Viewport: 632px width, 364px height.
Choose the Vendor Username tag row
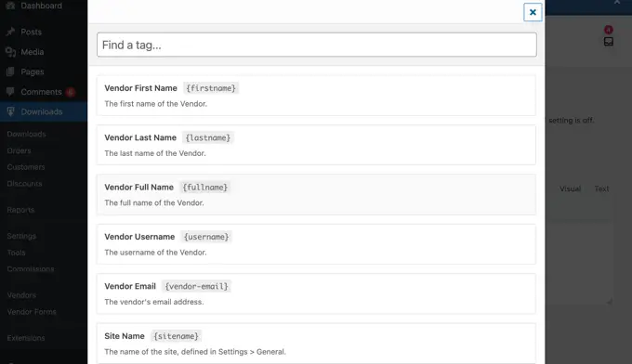pyautogui.click(x=316, y=244)
